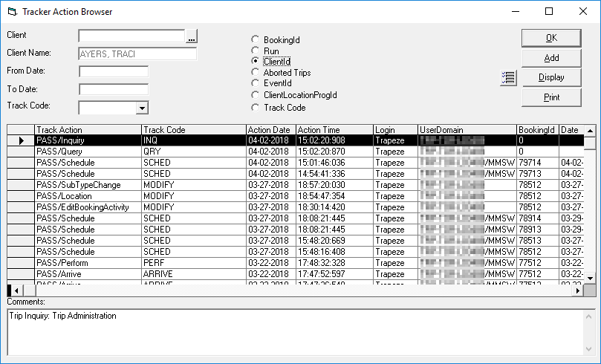Open the Track Code dropdown
Viewport: 601px width, 364px height.
pyautogui.click(x=142, y=108)
